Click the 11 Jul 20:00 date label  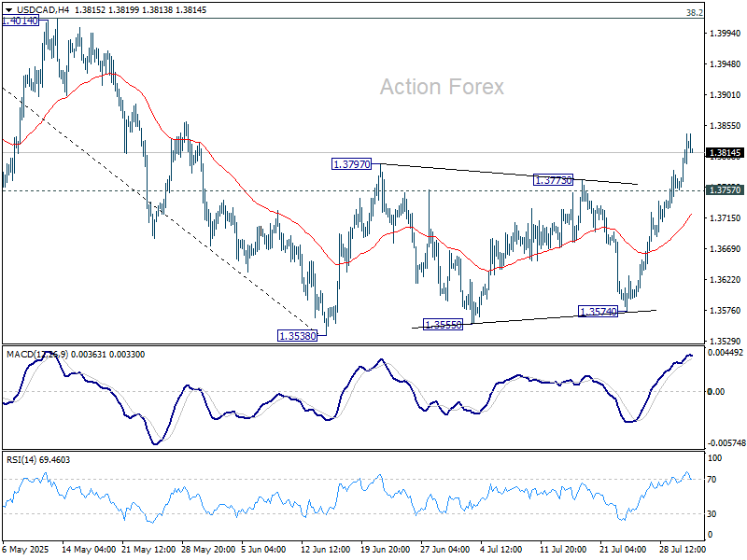[x=563, y=549]
